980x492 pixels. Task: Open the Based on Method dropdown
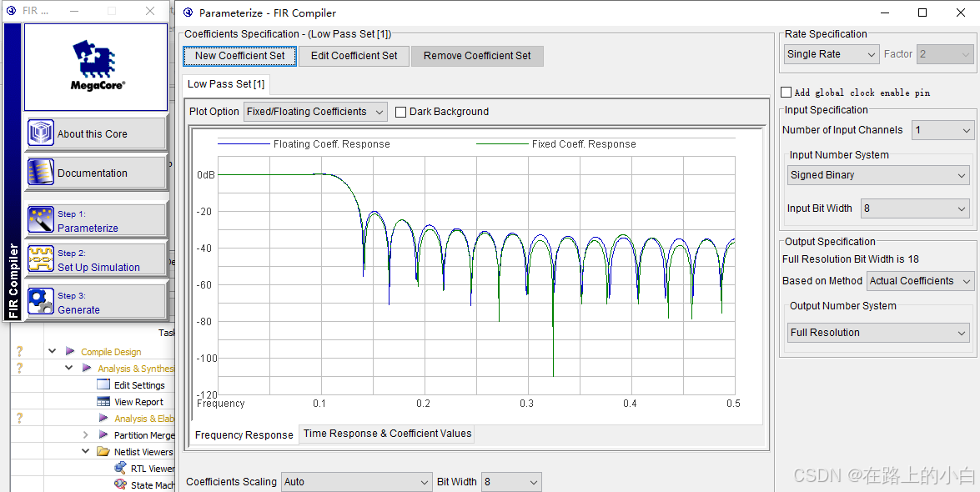[920, 281]
